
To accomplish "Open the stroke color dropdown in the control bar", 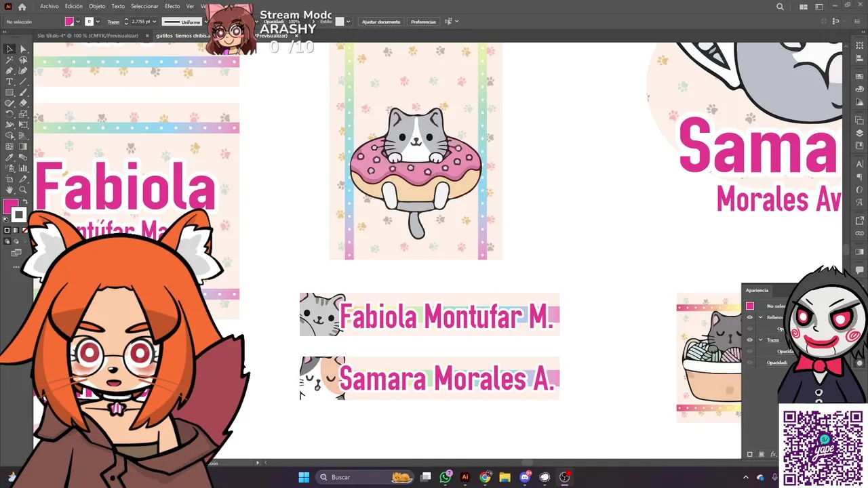I will click(x=98, y=22).
